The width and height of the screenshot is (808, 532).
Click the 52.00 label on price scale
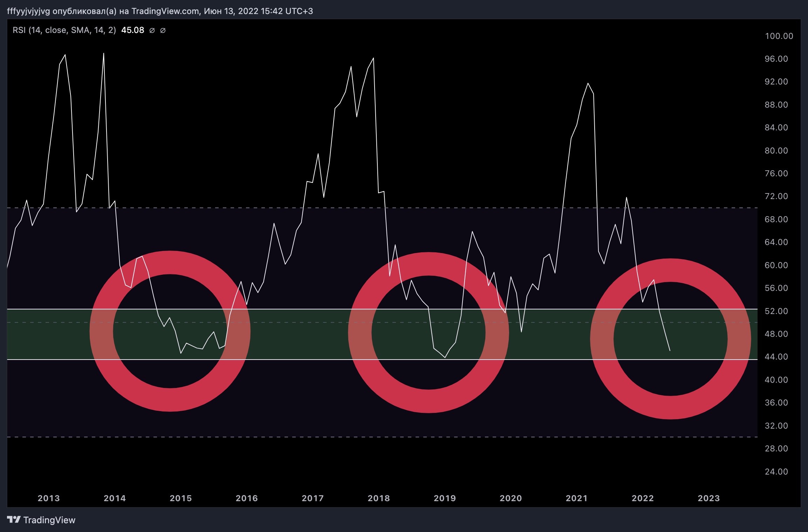coord(776,311)
